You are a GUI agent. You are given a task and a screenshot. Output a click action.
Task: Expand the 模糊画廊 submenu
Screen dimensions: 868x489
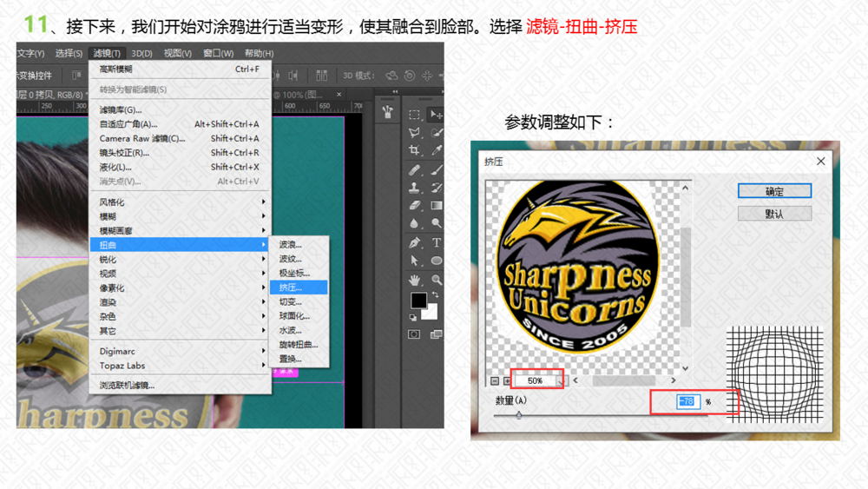pos(181,231)
